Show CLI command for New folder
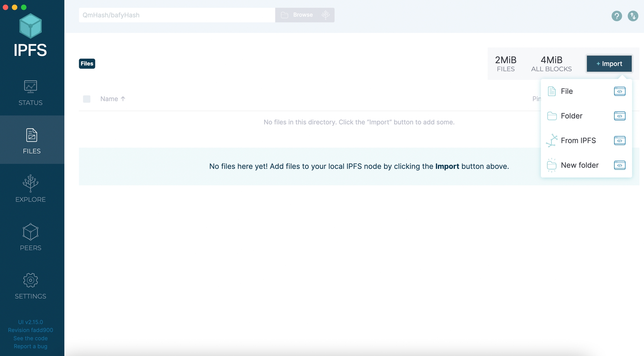644x356 pixels. (620, 165)
